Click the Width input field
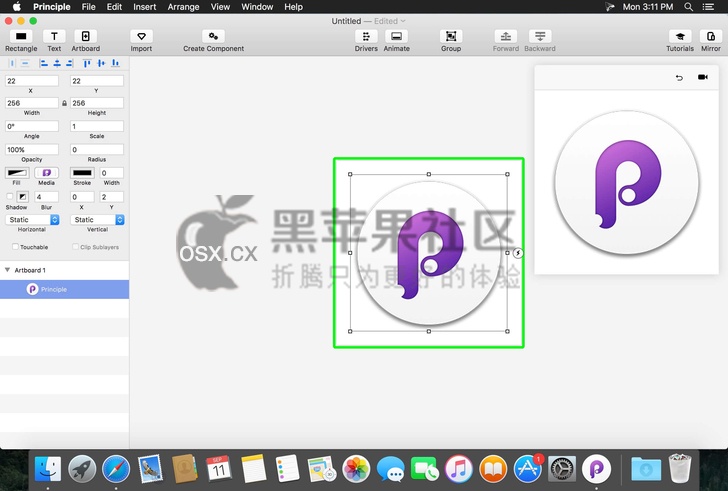Image resolution: width=728 pixels, height=491 pixels. point(32,103)
